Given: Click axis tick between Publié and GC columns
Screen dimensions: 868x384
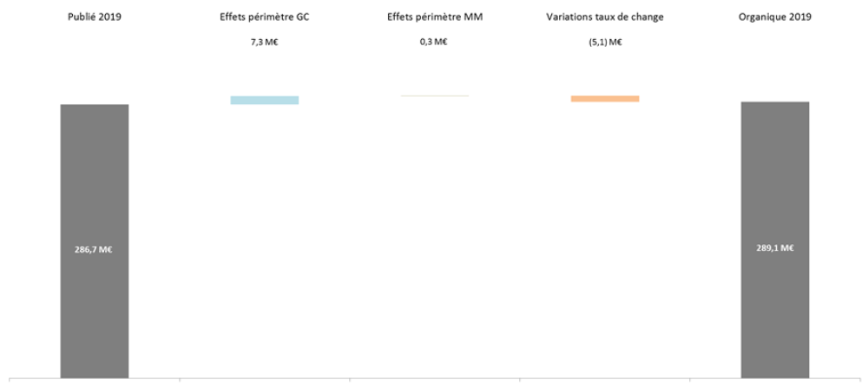Looking at the screenshot, I should click(x=180, y=381).
